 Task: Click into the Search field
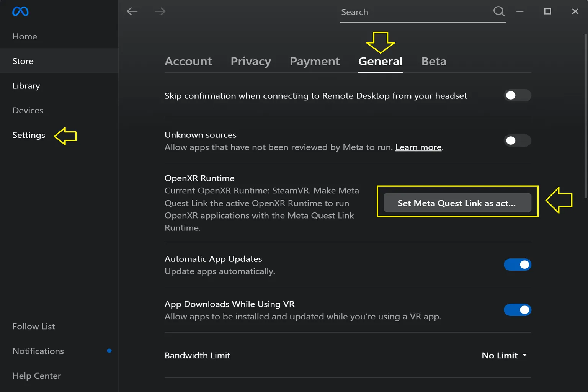(x=413, y=12)
